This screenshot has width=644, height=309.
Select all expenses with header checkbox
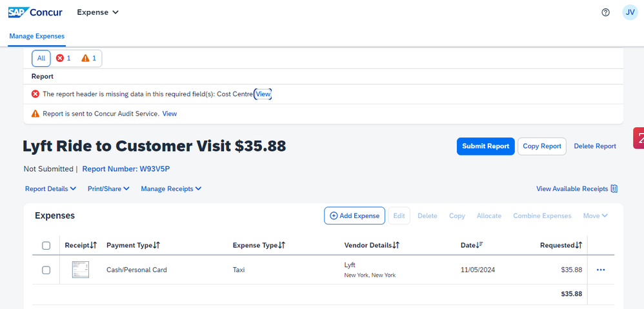click(46, 245)
